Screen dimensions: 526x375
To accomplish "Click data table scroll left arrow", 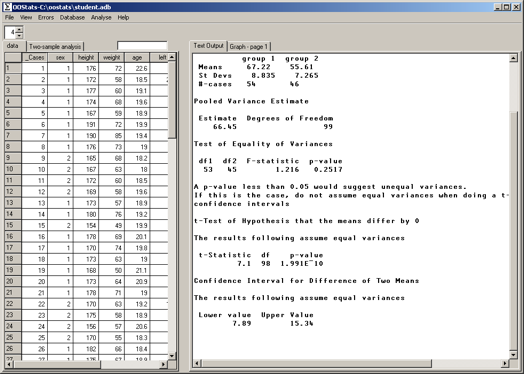I will 9,364.
